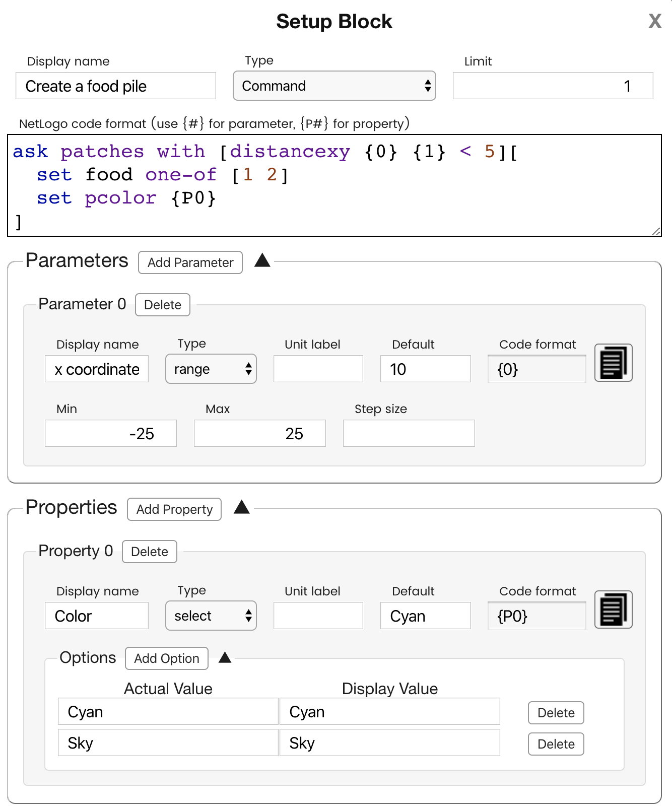672x810 pixels.
Task: Copy Property 0 code format icon
Action: (613, 610)
